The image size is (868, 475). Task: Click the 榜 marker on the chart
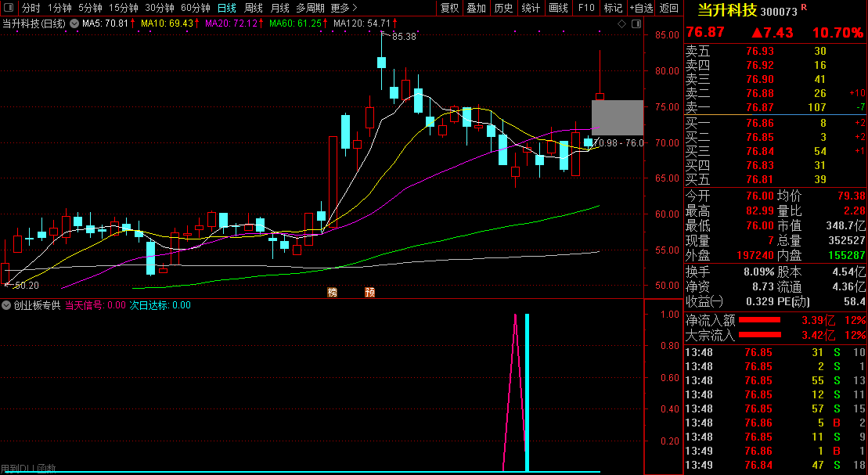pos(333,293)
